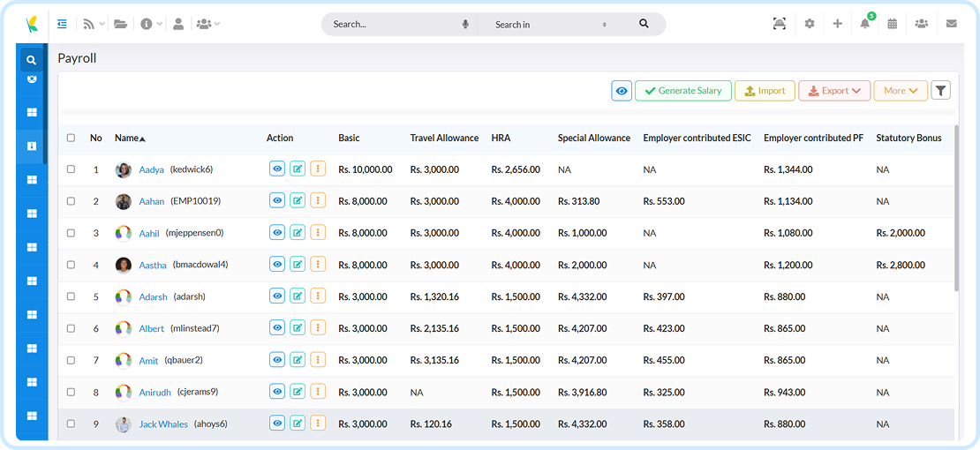Open the team members icon in top right
The width and height of the screenshot is (980, 450).
click(921, 24)
